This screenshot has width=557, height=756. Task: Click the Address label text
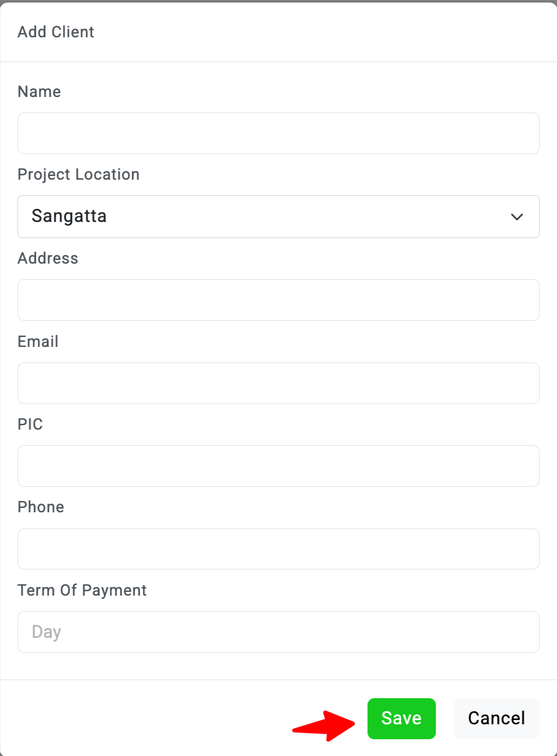[x=48, y=258]
